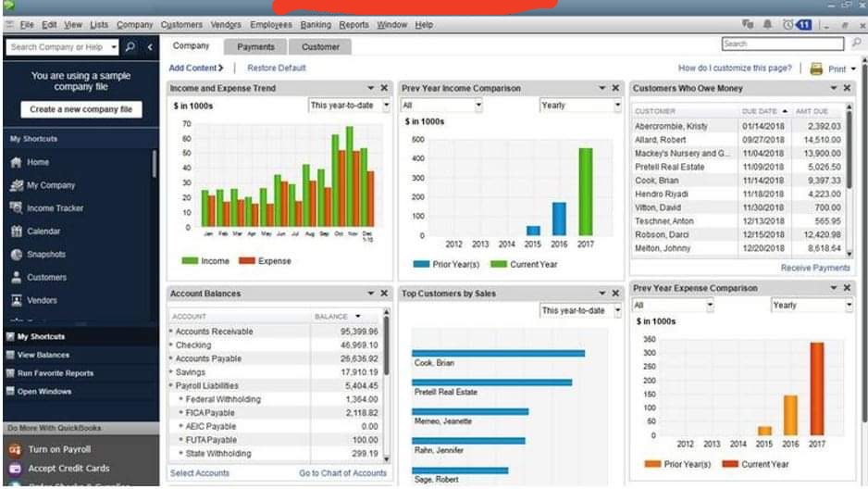Collapse the Income and Expense Trend panel arrow
The width and height of the screenshot is (868, 489).
click(x=370, y=87)
